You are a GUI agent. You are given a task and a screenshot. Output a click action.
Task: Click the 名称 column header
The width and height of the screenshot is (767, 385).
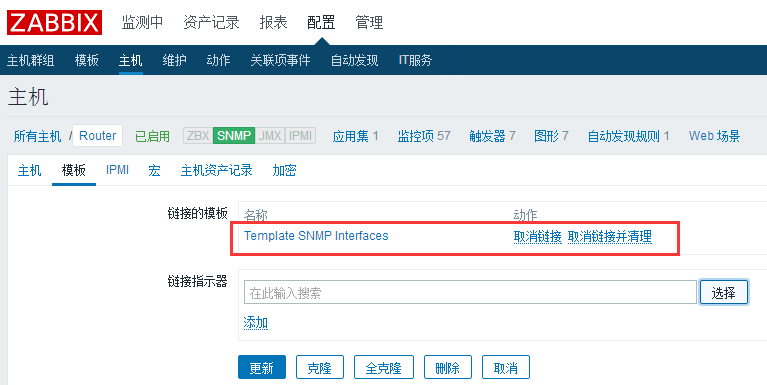tap(256, 215)
